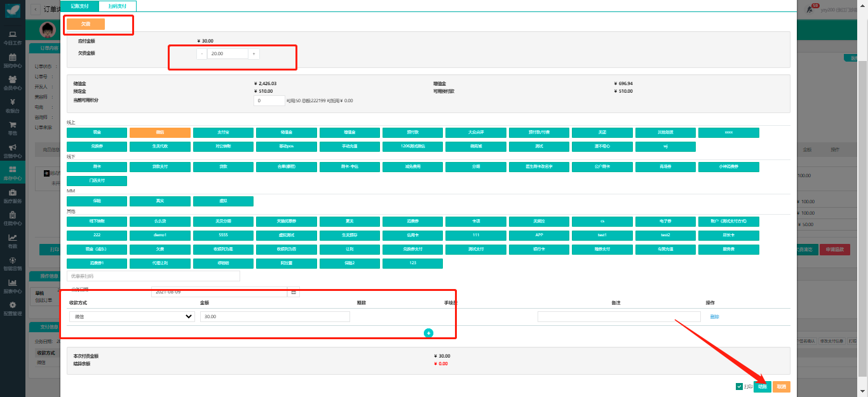Select the wj payment button
The image size is (868, 397).
click(665, 146)
